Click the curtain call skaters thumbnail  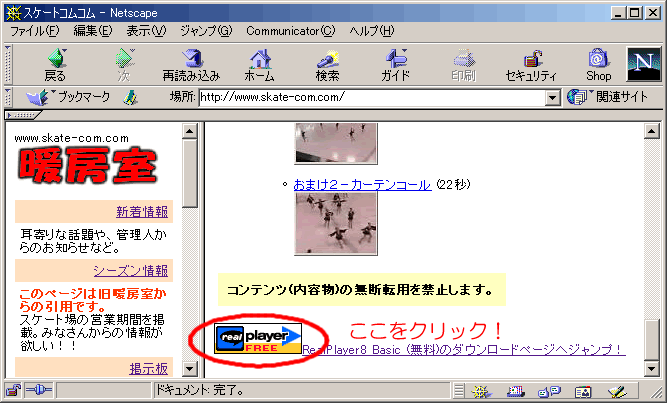point(336,223)
